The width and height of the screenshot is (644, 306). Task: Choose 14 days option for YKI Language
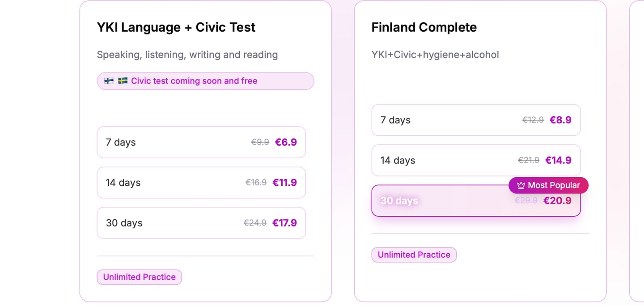(201, 182)
